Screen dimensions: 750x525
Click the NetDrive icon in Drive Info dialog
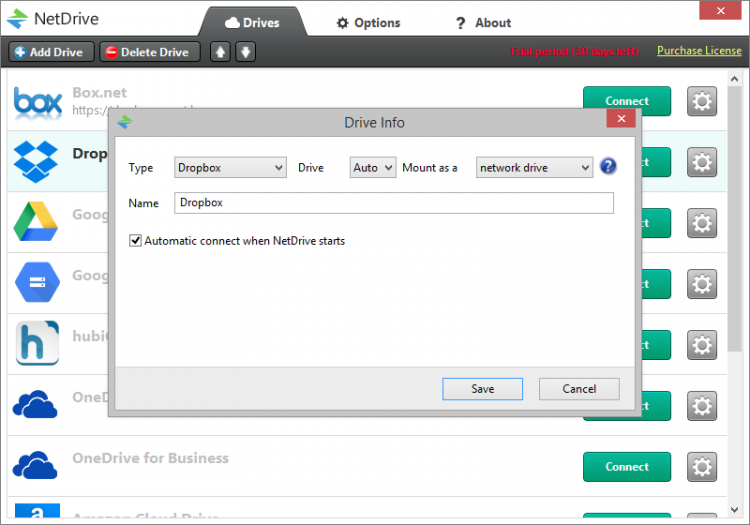[x=124, y=122]
